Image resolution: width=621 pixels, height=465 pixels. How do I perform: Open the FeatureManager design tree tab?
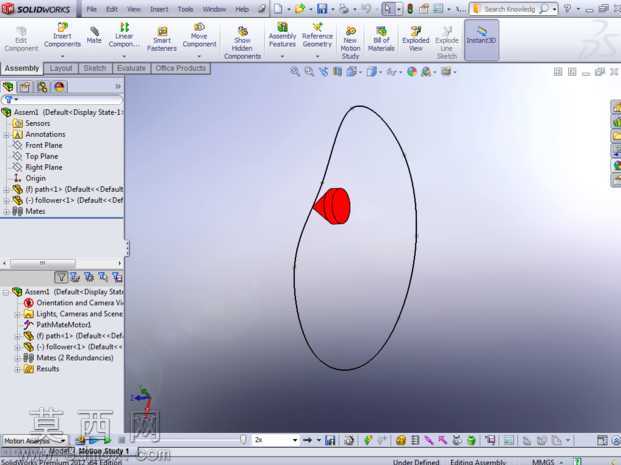click(8, 87)
